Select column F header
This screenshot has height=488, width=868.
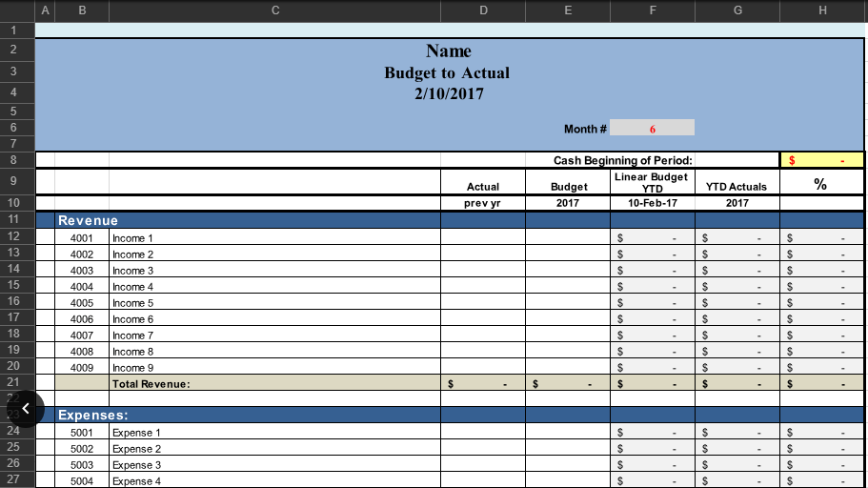point(653,10)
